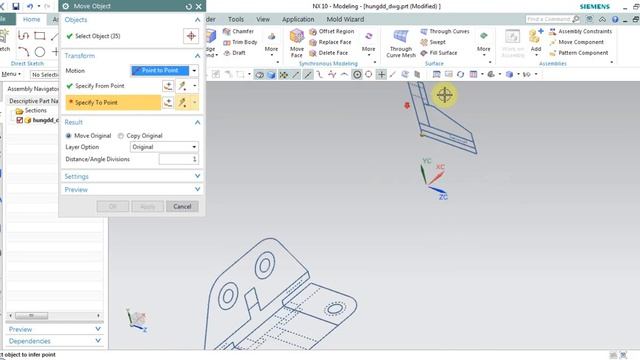The height and width of the screenshot is (360, 640).
Task: Select the Offset Region tool
Action: pos(331,31)
